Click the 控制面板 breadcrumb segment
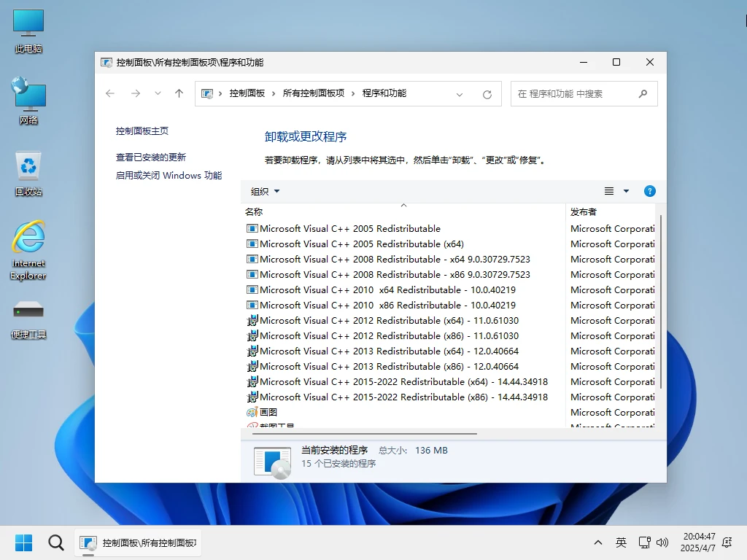Image resolution: width=747 pixels, height=560 pixels. (247, 93)
